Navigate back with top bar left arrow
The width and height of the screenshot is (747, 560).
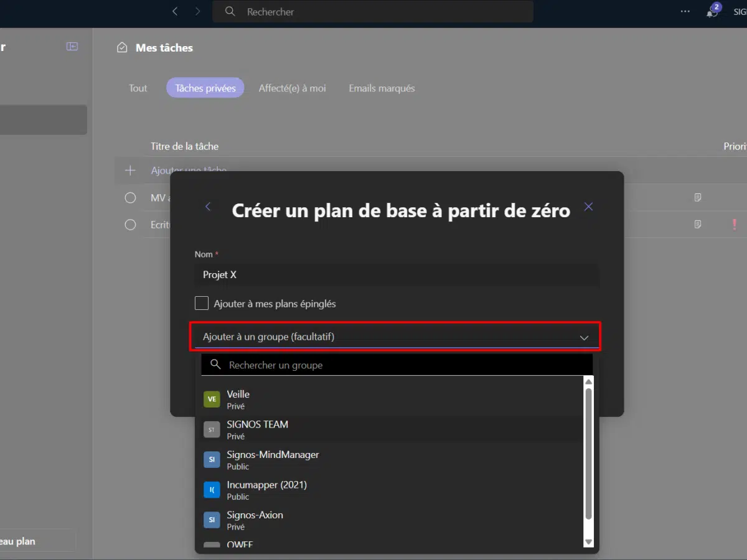(175, 11)
